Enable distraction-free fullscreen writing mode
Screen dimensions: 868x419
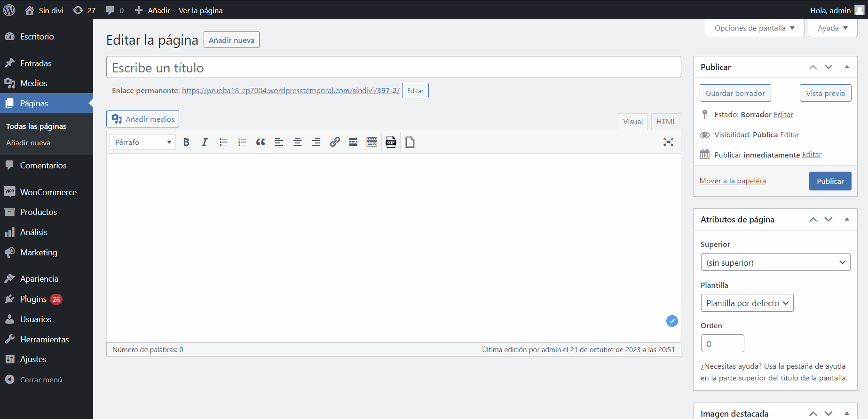coord(668,142)
